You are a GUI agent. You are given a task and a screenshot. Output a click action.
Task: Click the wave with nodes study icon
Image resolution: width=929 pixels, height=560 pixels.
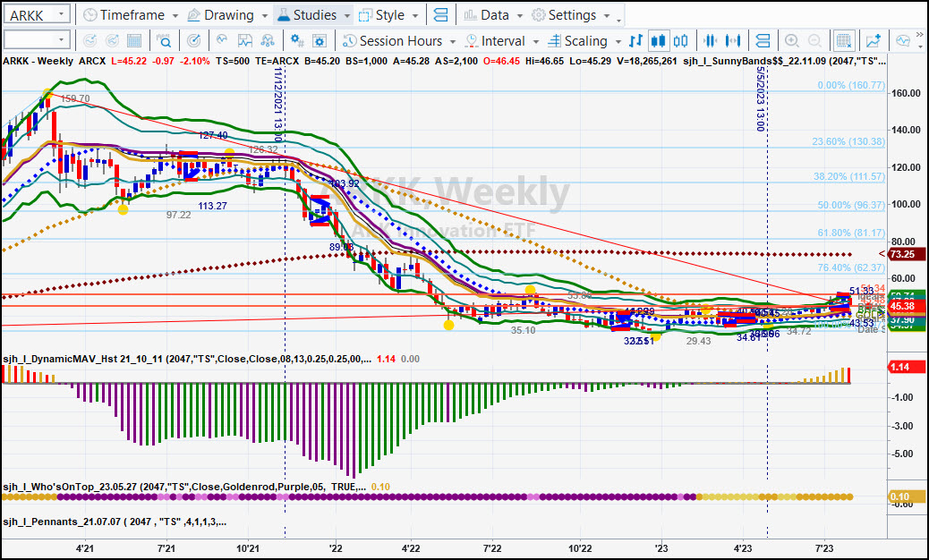(268, 40)
